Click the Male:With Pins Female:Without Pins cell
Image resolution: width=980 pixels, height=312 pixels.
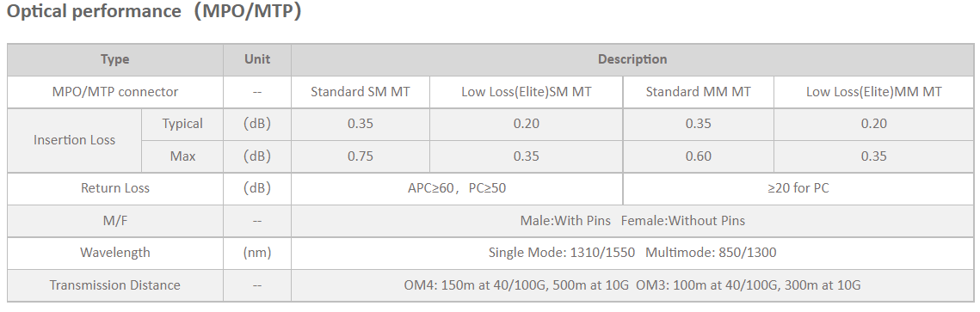point(632,221)
